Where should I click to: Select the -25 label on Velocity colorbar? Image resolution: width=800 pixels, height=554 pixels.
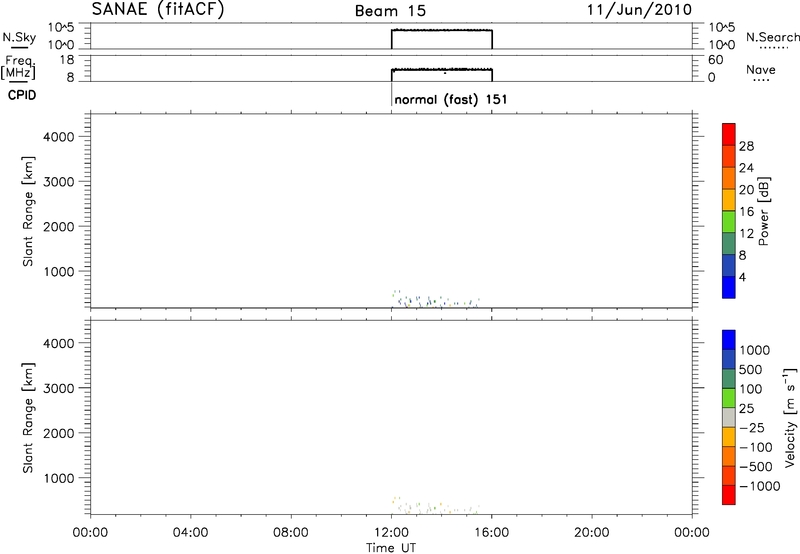click(752, 428)
